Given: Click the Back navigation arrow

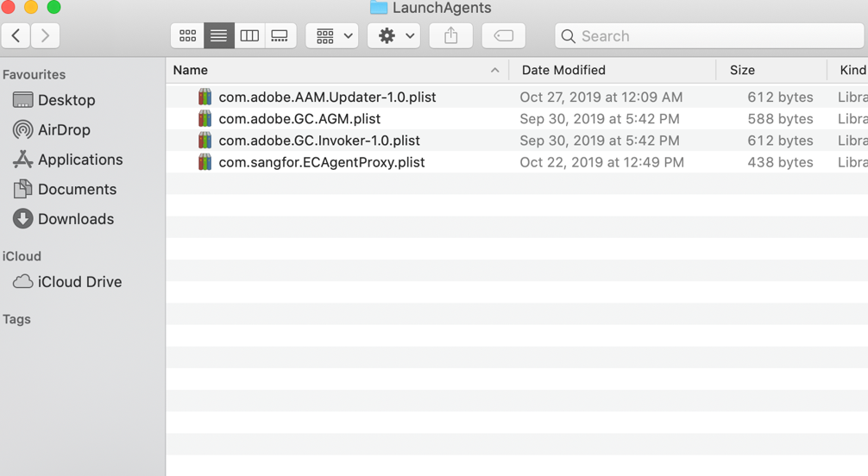Looking at the screenshot, I should (16, 36).
